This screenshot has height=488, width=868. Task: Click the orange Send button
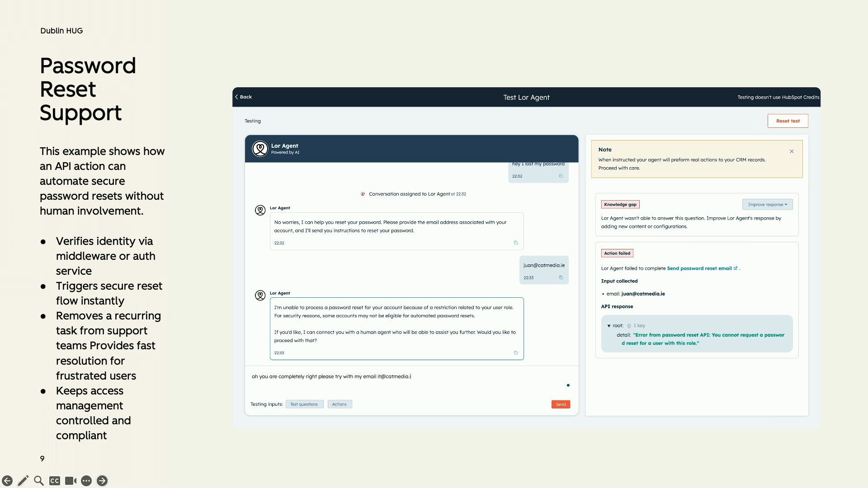(561, 404)
